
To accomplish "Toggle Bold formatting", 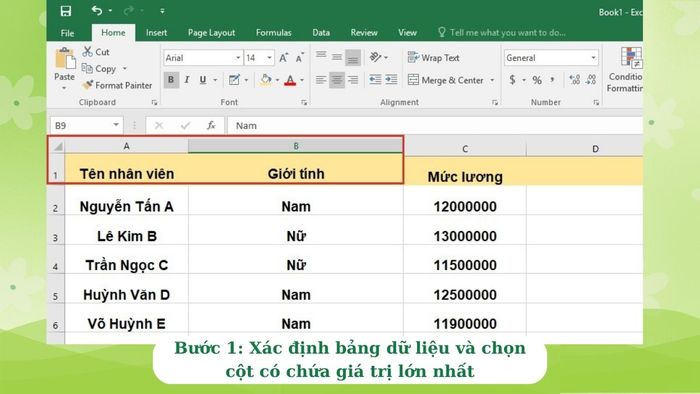I will click(171, 80).
